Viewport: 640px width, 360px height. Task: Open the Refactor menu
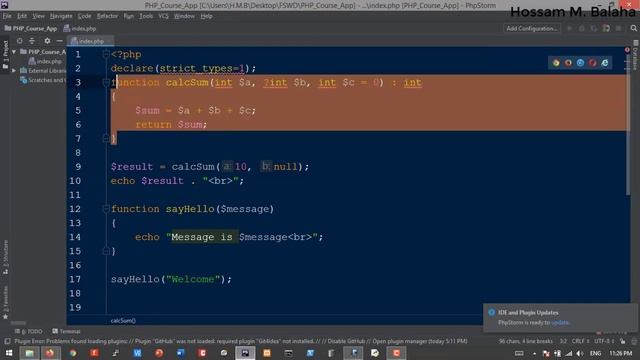[x=107, y=16]
